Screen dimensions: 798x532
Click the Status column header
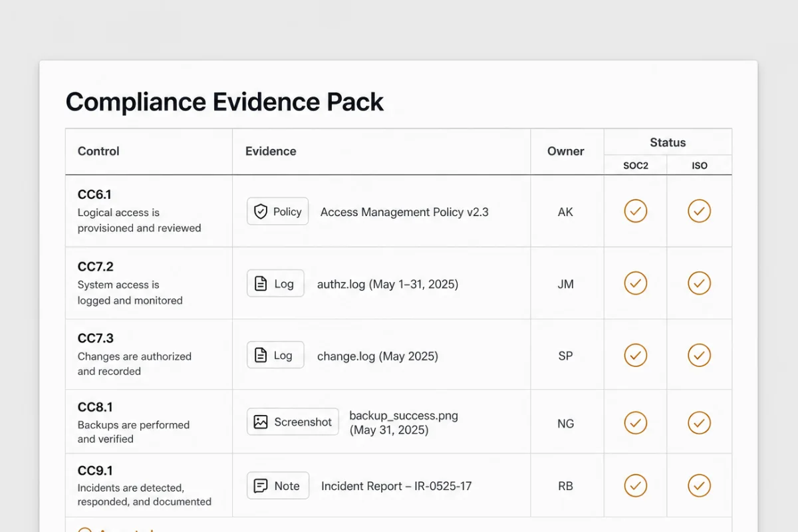pos(668,142)
